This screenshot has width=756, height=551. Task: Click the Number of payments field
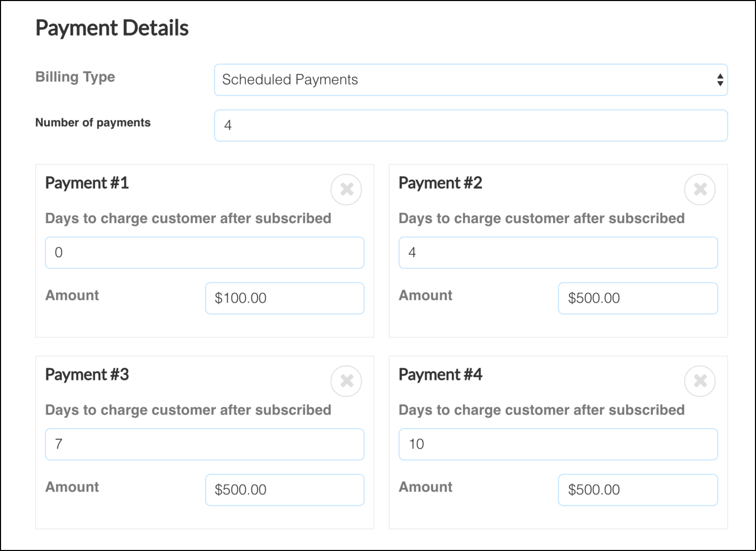(x=470, y=125)
